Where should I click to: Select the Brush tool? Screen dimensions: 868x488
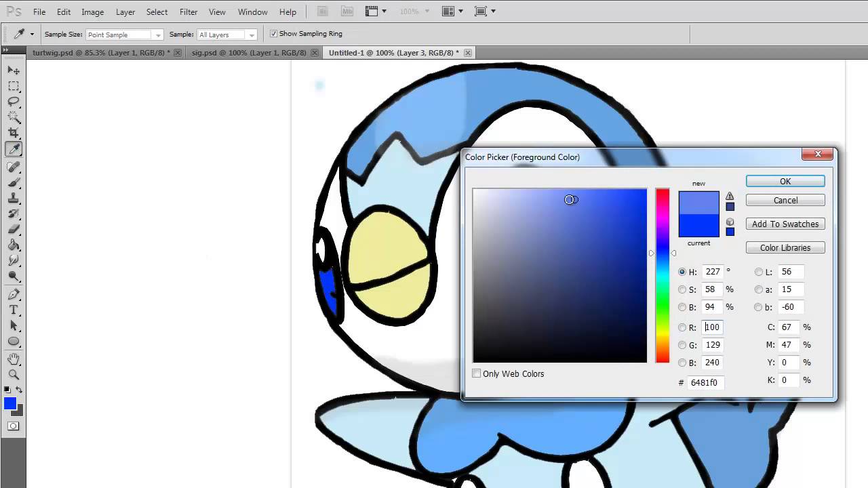pos(14,182)
